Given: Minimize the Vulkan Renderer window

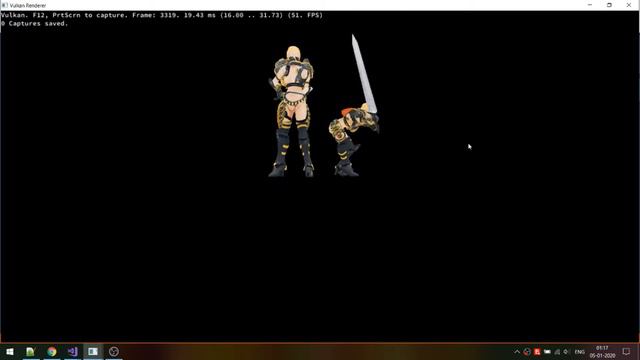Looking at the screenshot, I should 590,5.
